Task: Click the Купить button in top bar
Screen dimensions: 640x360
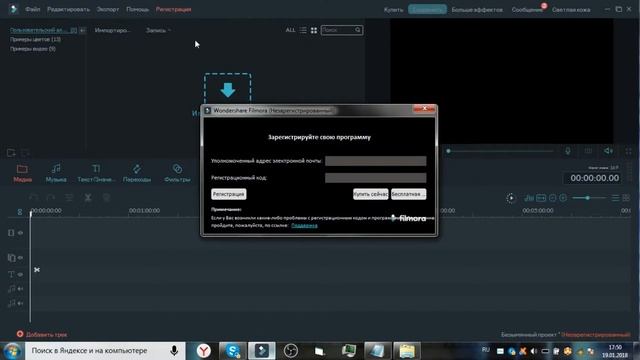Action: tap(393, 9)
